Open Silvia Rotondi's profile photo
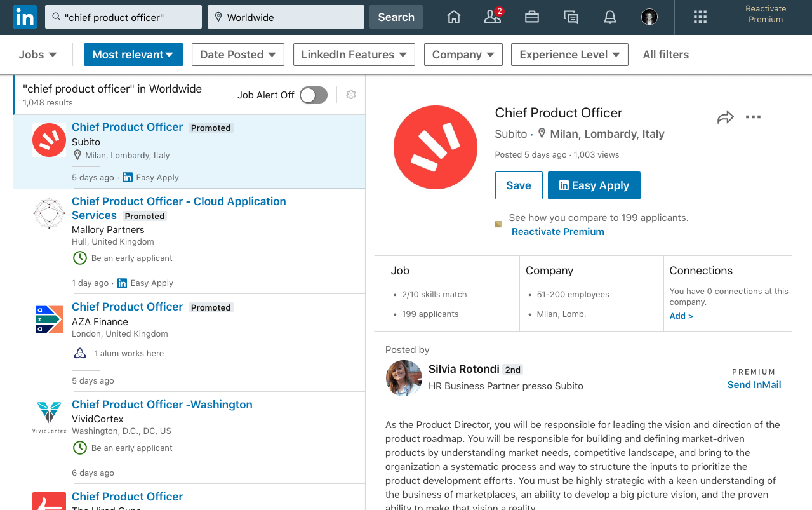Screen dimensions: 812x510 click(404, 378)
